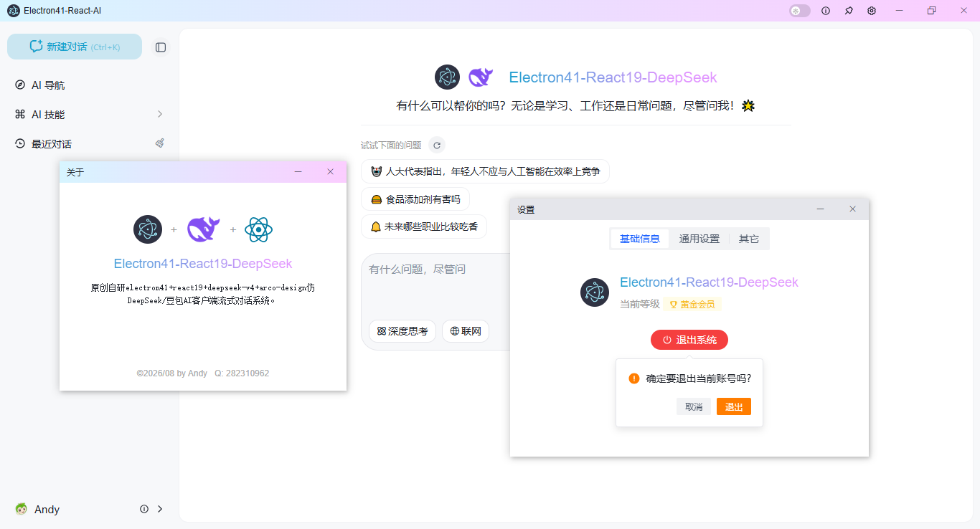Open settings via the title bar gear icon
This screenshot has width=980, height=529.
[872, 11]
